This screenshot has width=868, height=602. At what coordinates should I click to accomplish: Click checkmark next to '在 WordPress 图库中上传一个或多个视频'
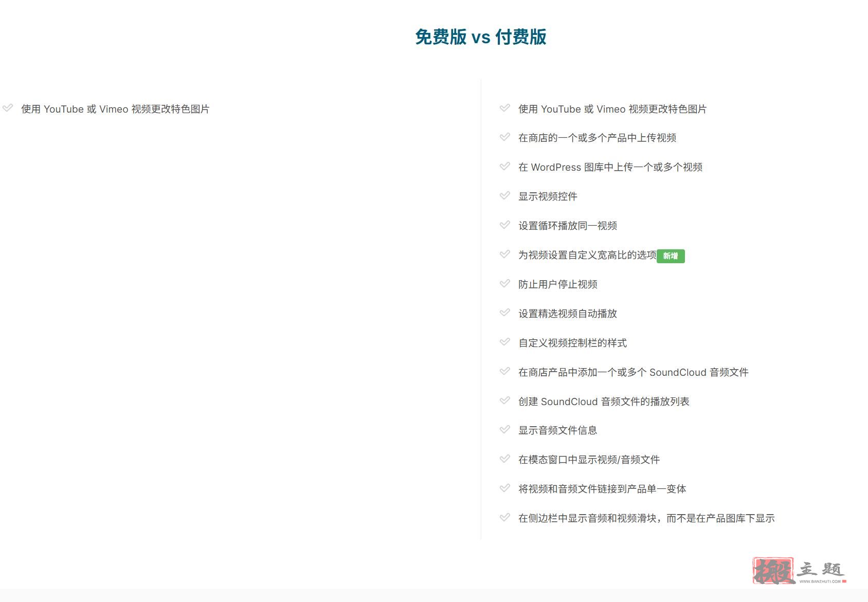tap(505, 166)
